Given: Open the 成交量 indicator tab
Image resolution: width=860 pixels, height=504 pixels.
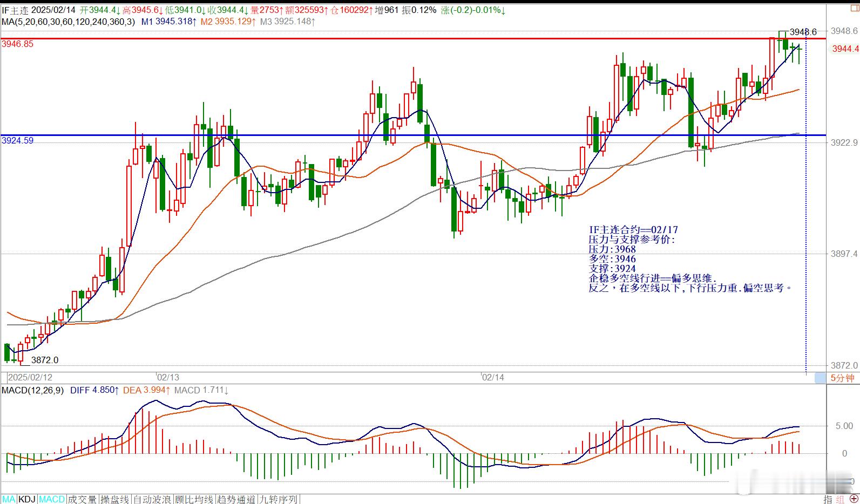Looking at the screenshot, I should pyautogui.click(x=83, y=499).
